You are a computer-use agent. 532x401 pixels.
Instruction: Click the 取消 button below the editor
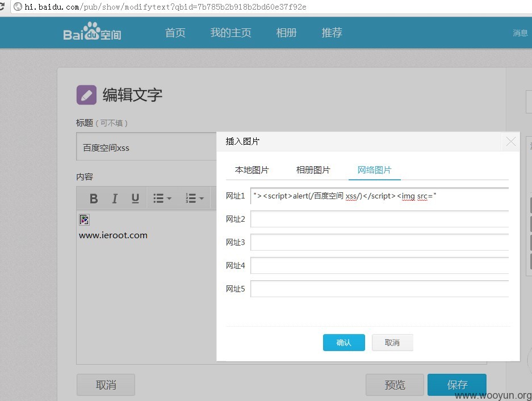coord(106,385)
